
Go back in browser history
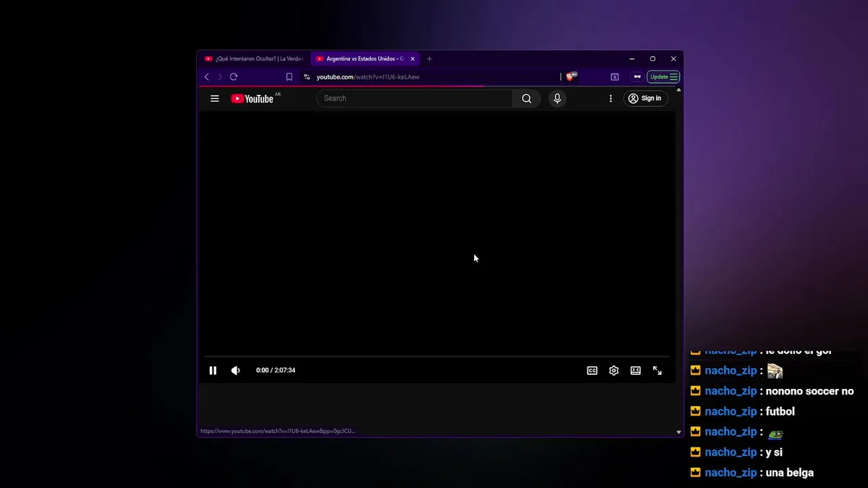pyautogui.click(x=207, y=77)
